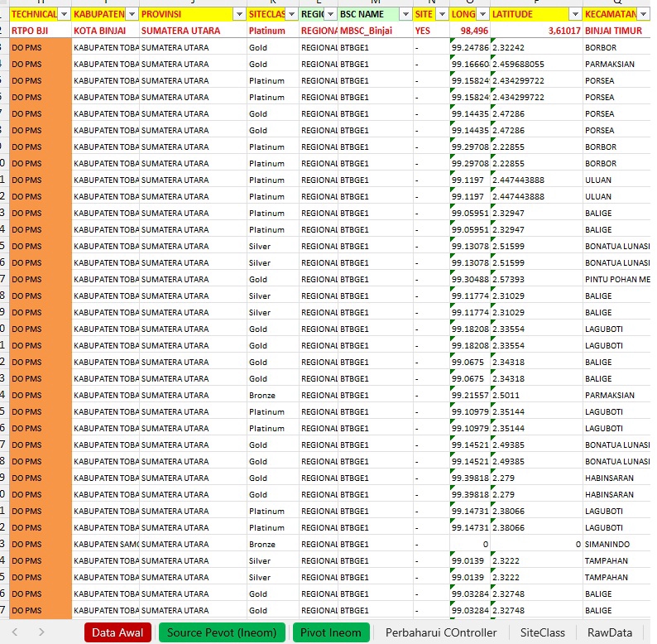Select the 99.24786 longitude cell
Viewport: 657px width, 644px height.
click(x=470, y=47)
